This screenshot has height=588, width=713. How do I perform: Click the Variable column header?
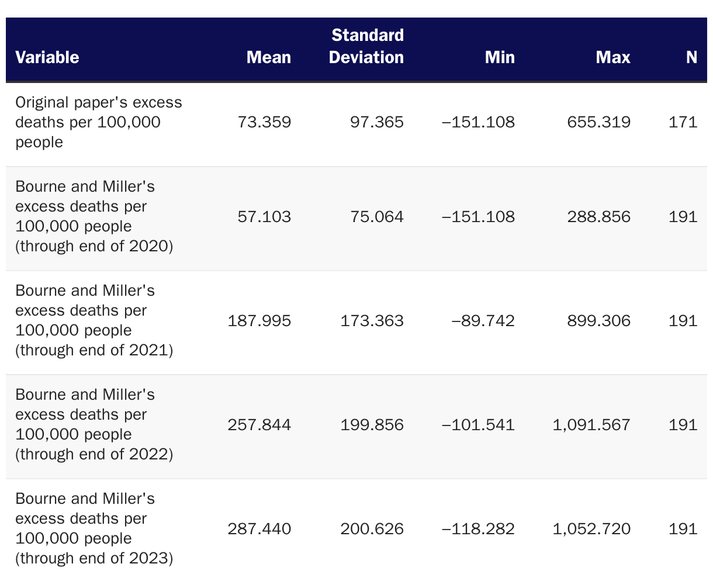(x=47, y=57)
